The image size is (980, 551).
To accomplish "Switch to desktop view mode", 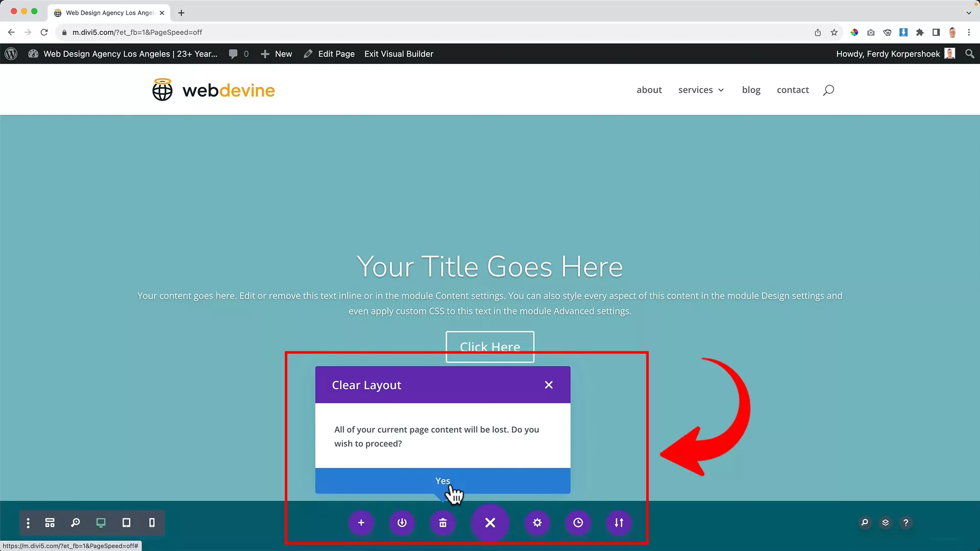I will point(101,522).
